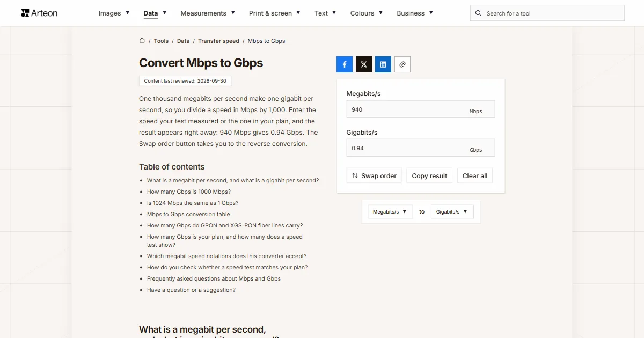Jump to 'What is a megabit per second' section

click(x=233, y=180)
